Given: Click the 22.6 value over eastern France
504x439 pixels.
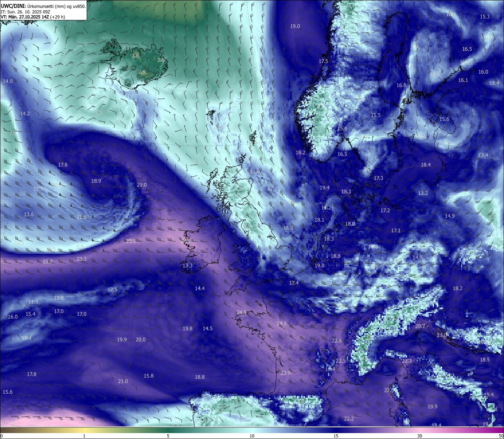Looking at the screenshot, I should 337,341.
